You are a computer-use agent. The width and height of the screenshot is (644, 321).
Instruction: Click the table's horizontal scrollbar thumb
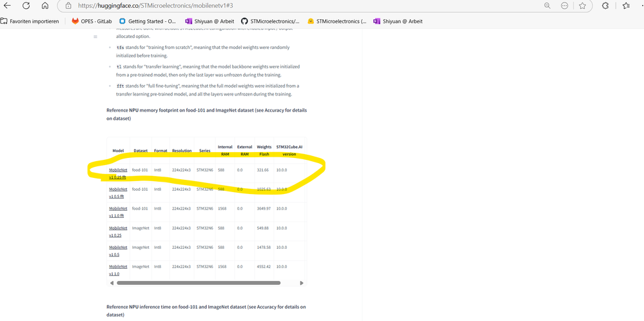(x=199, y=283)
